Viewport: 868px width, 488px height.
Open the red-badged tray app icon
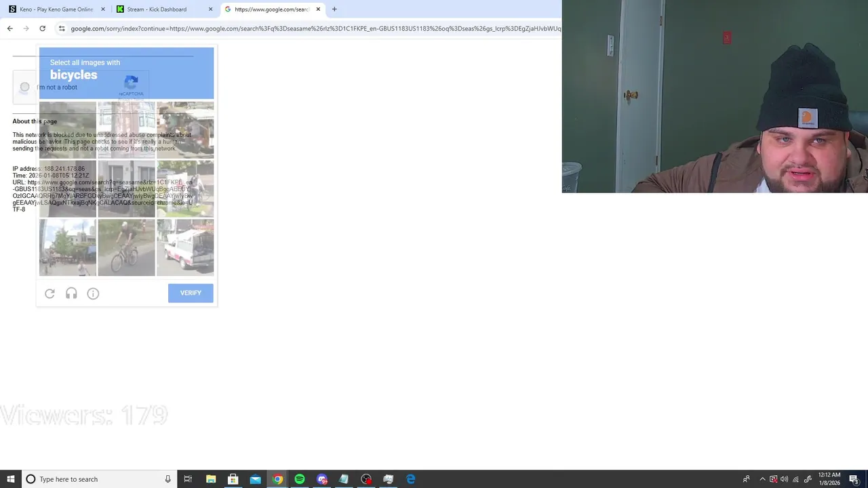pos(773,479)
